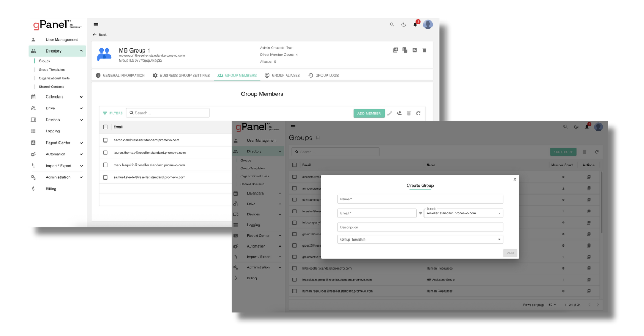This screenshot has height=336, width=644.
Task: Click the action icon for hrassistantgroup row
Action: 588,280
